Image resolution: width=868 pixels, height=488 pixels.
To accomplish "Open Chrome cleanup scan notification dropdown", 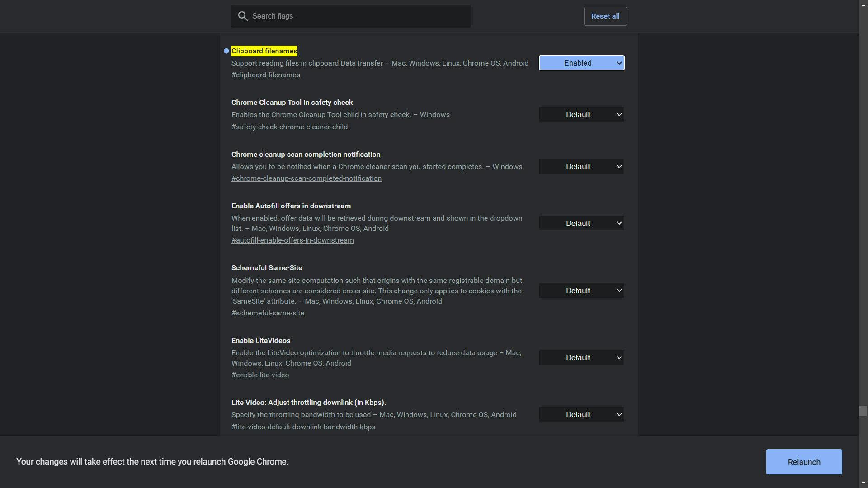I will click(581, 167).
